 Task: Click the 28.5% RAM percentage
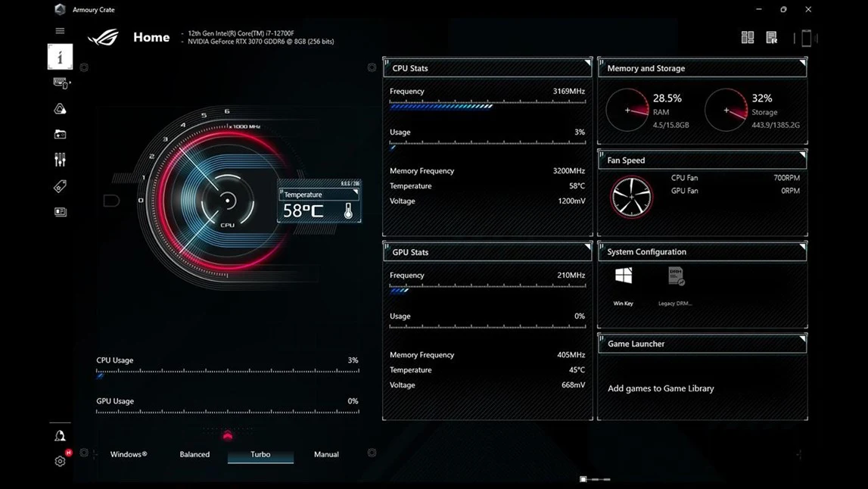pyautogui.click(x=667, y=98)
